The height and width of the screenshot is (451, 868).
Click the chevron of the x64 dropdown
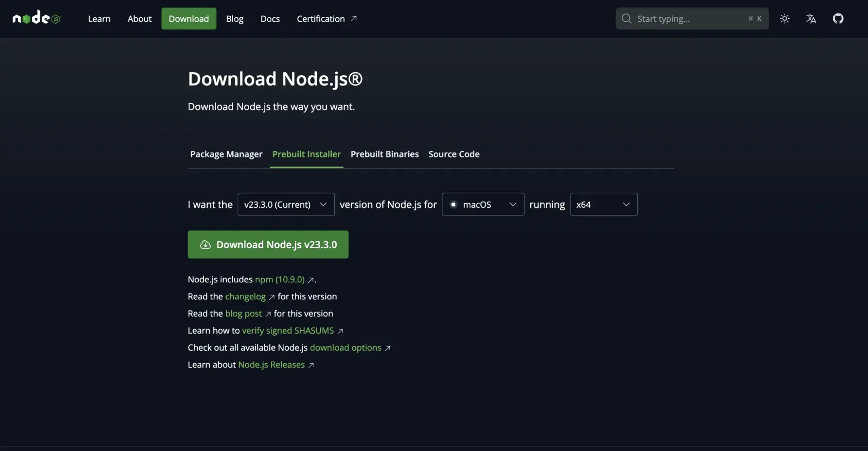click(626, 204)
